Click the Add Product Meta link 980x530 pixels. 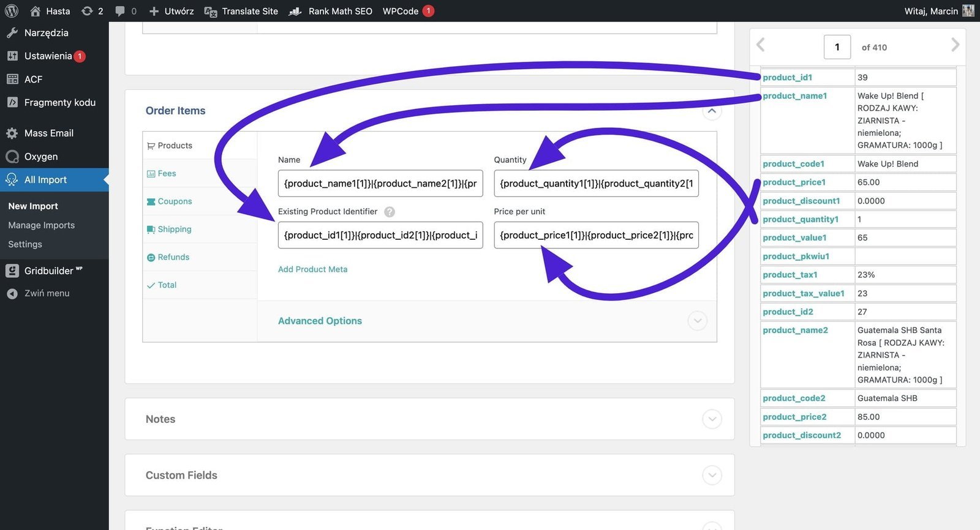coord(312,269)
